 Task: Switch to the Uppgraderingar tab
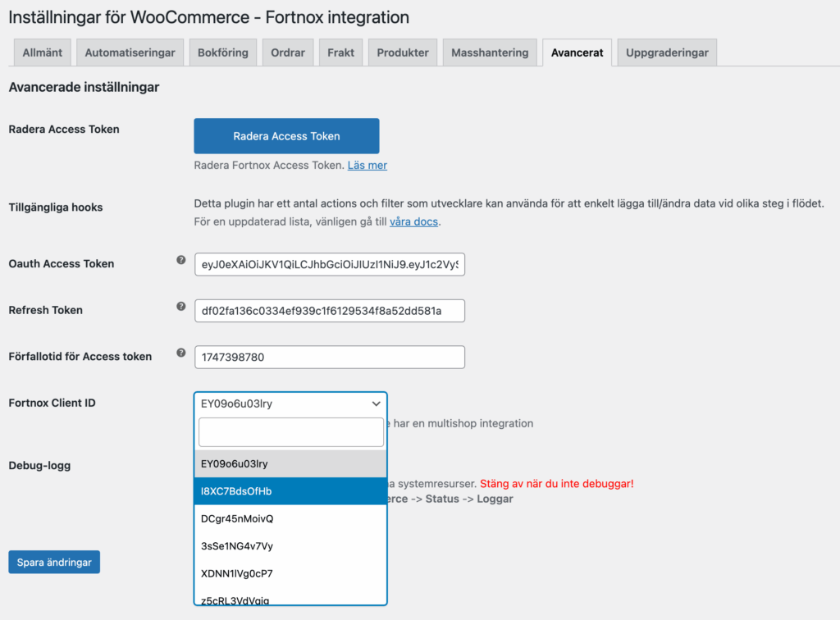click(667, 52)
